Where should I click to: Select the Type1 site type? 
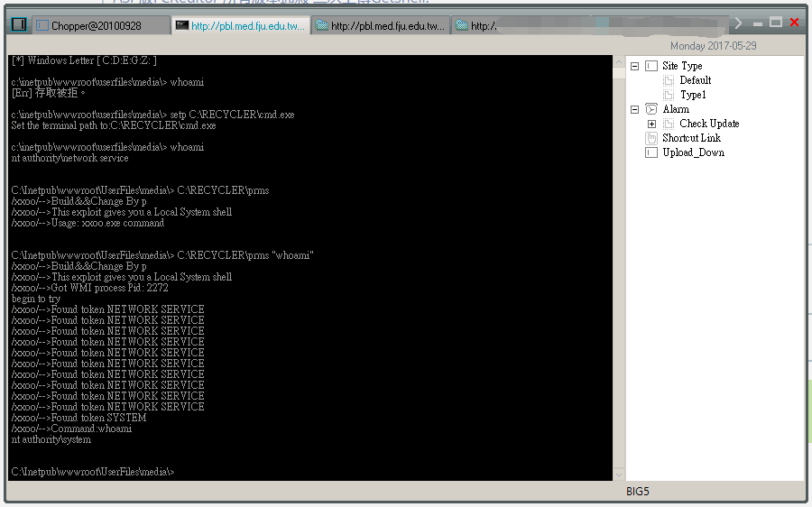pos(693,95)
